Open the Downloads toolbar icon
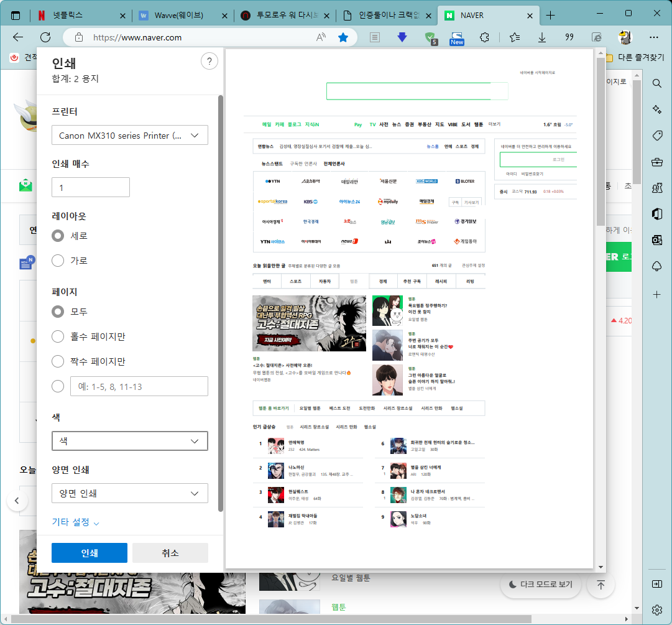672x625 pixels. tap(541, 37)
